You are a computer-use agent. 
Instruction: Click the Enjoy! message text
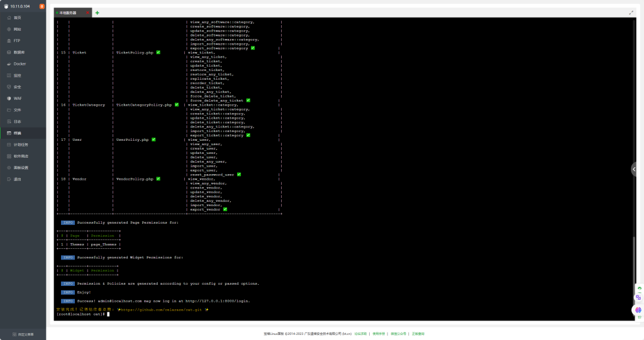point(84,292)
